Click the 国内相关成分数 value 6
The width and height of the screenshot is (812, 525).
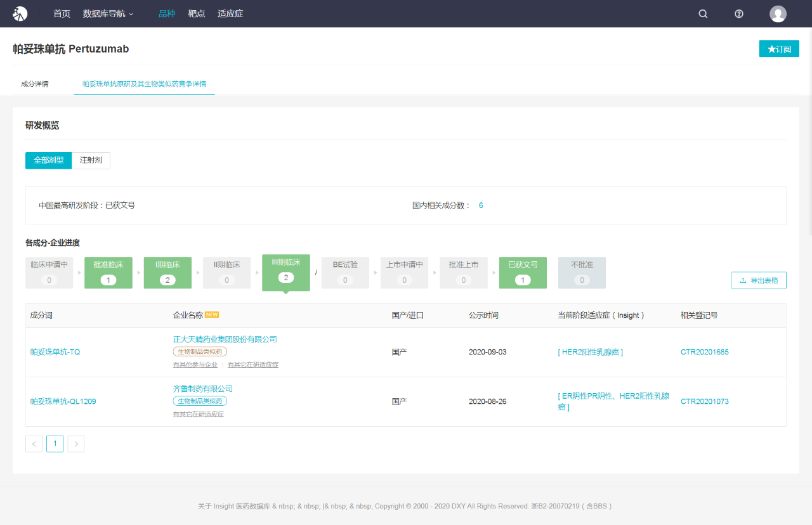click(481, 205)
